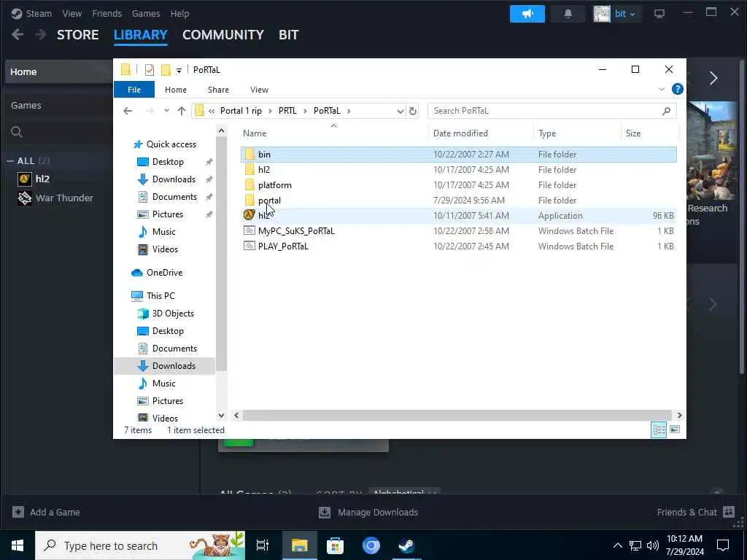This screenshot has height=560, width=747.
Task: Open the address bar history dropdown
Action: (x=400, y=111)
